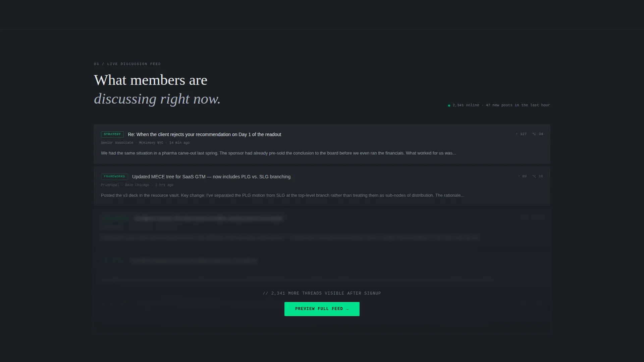The height and width of the screenshot is (362, 644).
Task: Click the 03 / Live Discussion Feed label
Action: tap(127, 64)
